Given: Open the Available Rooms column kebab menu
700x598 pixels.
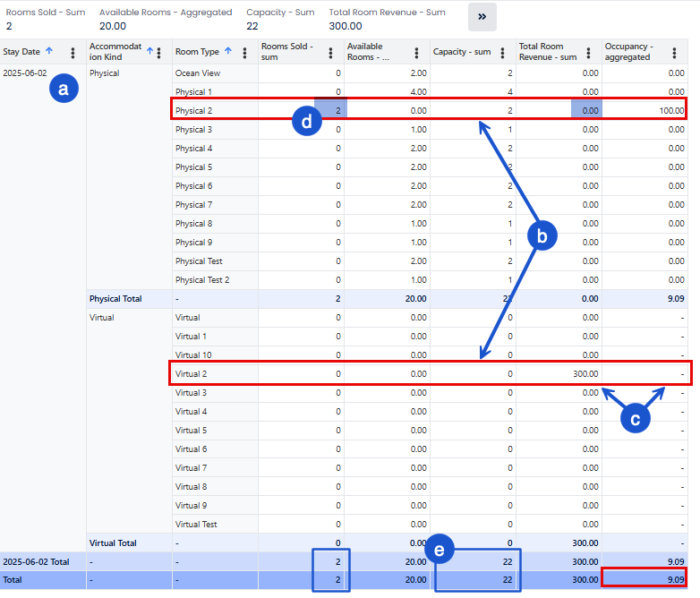Looking at the screenshot, I should 416,52.
